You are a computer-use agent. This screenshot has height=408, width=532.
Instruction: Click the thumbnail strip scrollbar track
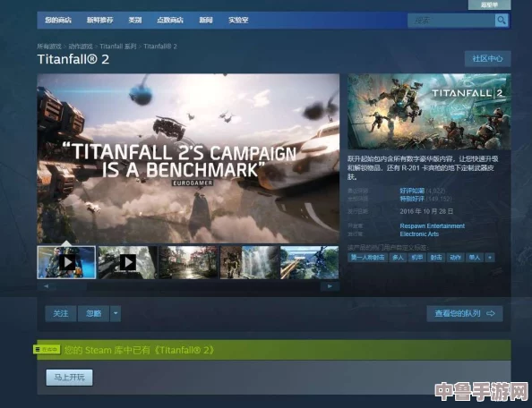coord(188,286)
